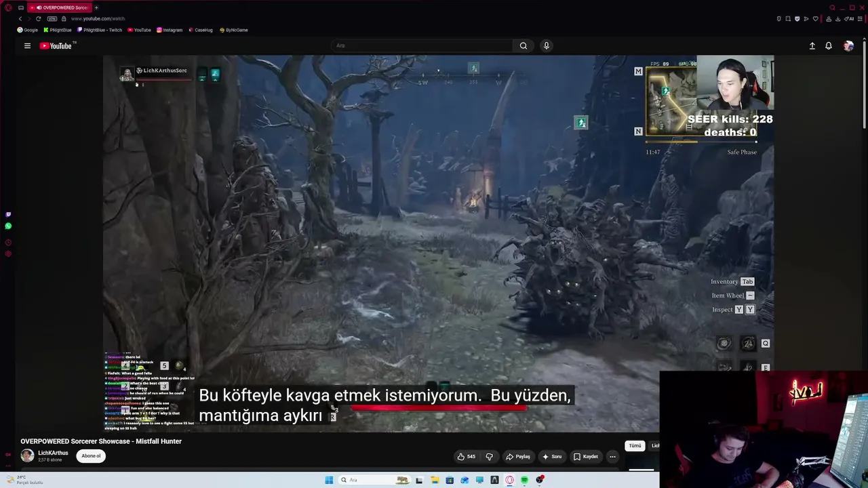Viewport: 868px width, 488px height.
Task: Open Spotify from the taskbar
Action: click(x=524, y=480)
